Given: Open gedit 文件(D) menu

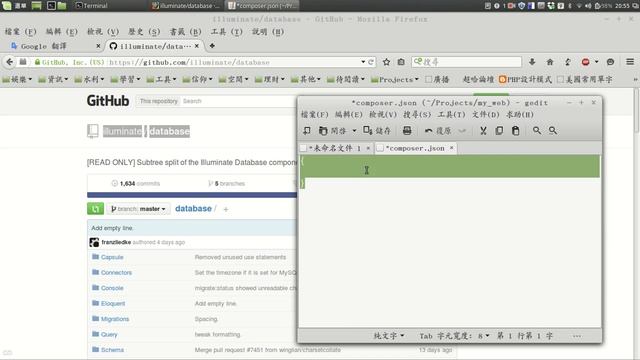Looking at the screenshot, I should (x=486, y=115).
